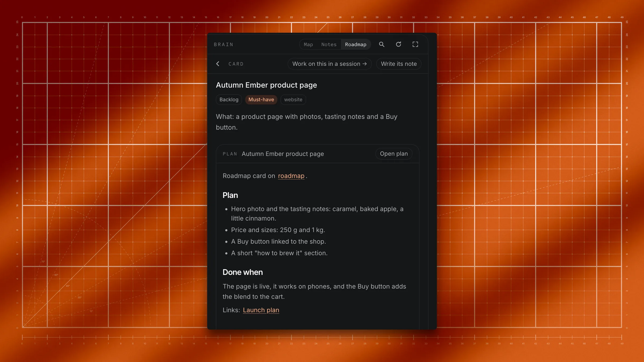Click the 'What: a product page' description
644x362 pixels.
[x=307, y=122]
